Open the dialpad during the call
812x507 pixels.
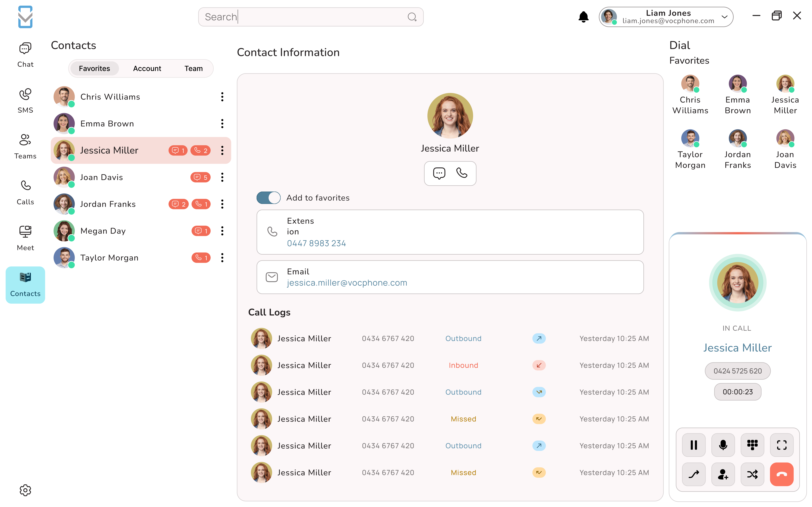click(752, 445)
